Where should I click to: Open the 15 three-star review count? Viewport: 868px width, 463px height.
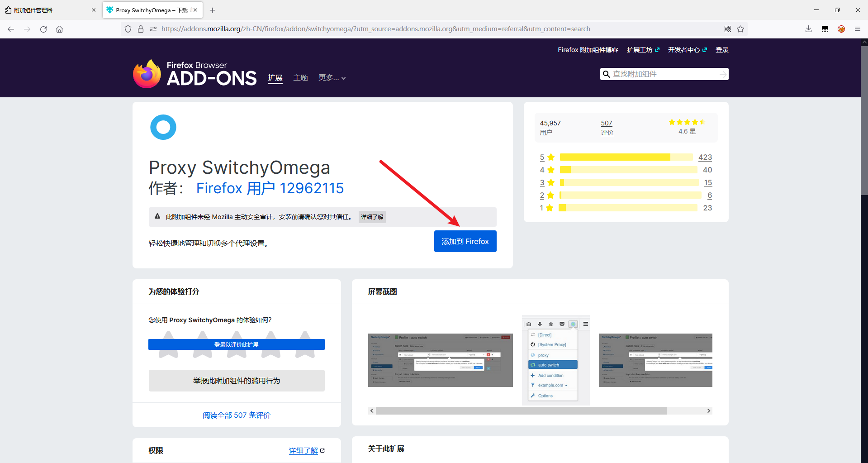(x=708, y=182)
